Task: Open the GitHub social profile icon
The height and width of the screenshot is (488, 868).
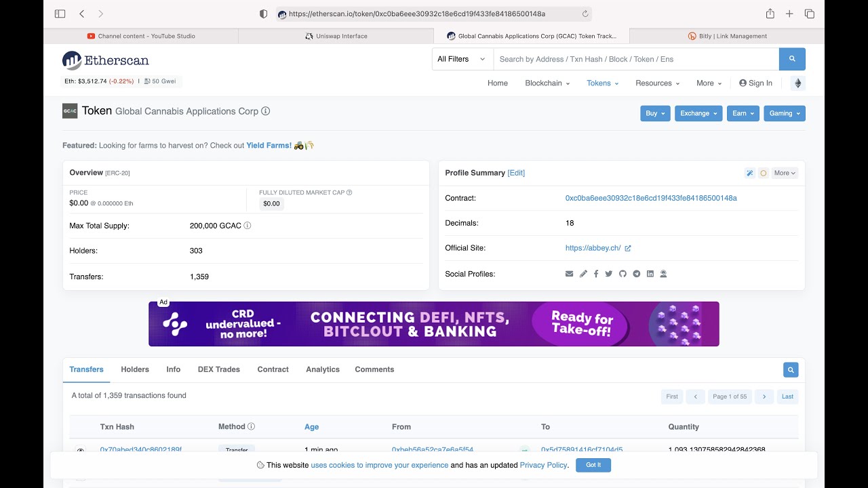Action: coord(623,274)
